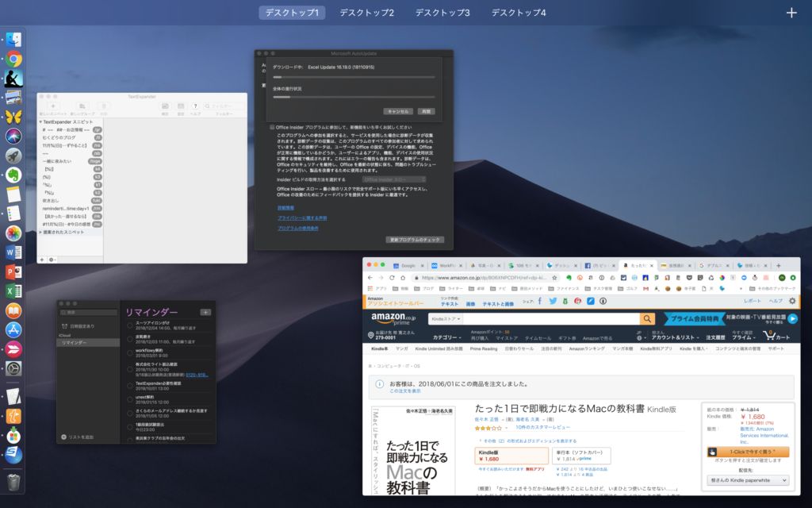Open the Kindle paperwhite delivery dropdown
This screenshot has width=812, height=508.
click(748, 480)
